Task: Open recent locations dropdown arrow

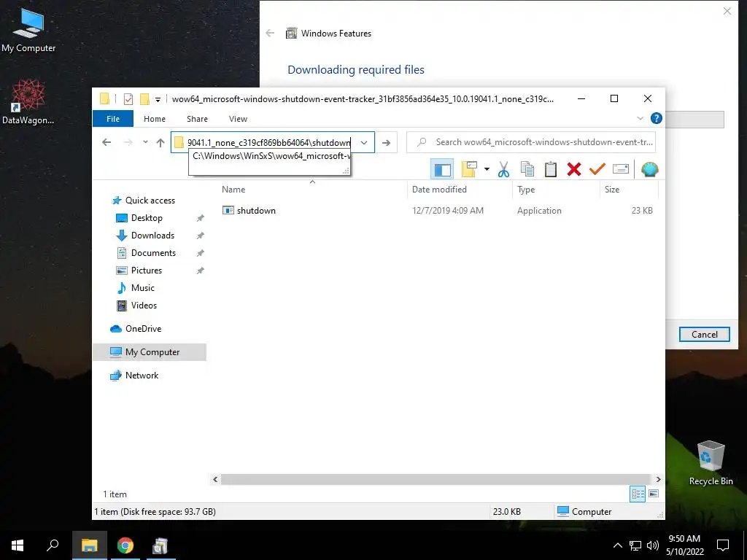Action: click(x=145, y=142)
